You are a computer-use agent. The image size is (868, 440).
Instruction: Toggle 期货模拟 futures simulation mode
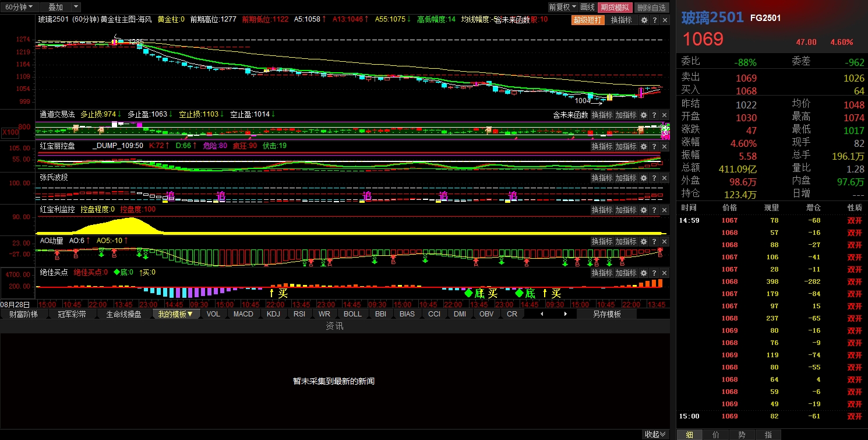[x=615, y=8]
